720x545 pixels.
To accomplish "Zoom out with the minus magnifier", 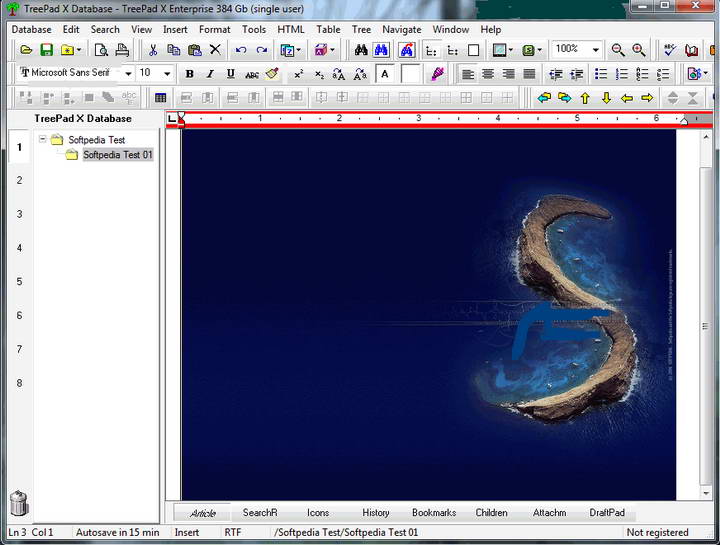I will click(618, 50).
